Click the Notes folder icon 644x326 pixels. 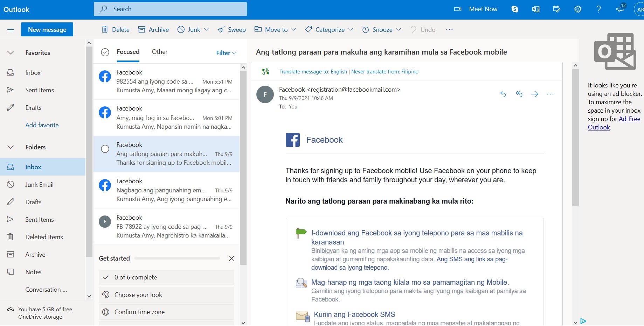(x=11, y=272)
